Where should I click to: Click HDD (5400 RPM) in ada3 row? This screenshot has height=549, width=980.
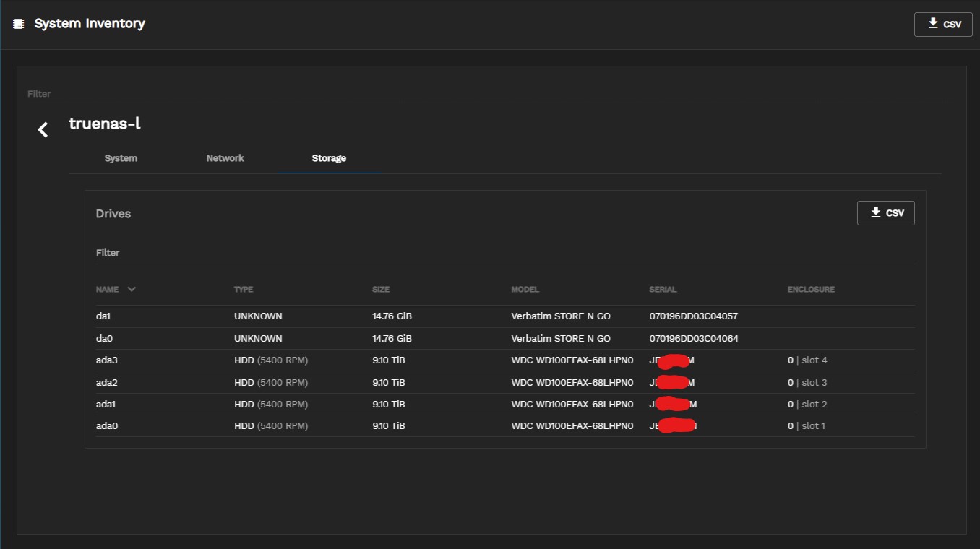tap(271, 360)
